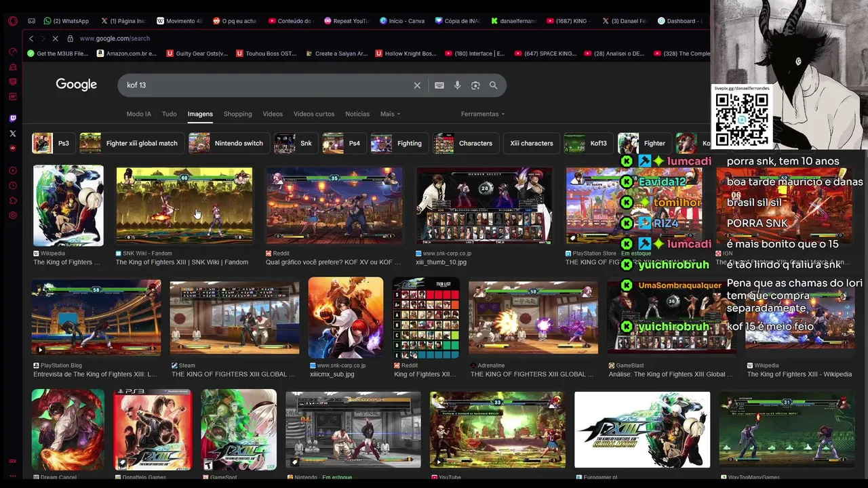868x488 pixels.
Task: Clear the search box with the X
Action: (417, 85)
